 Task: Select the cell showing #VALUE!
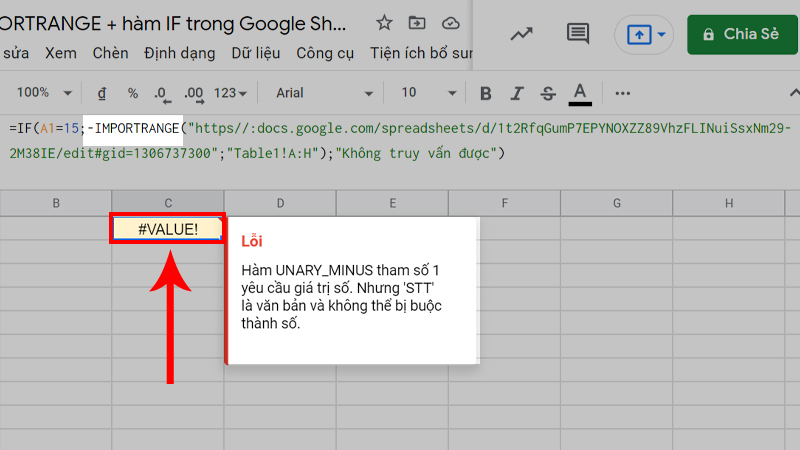click(168, 229)
